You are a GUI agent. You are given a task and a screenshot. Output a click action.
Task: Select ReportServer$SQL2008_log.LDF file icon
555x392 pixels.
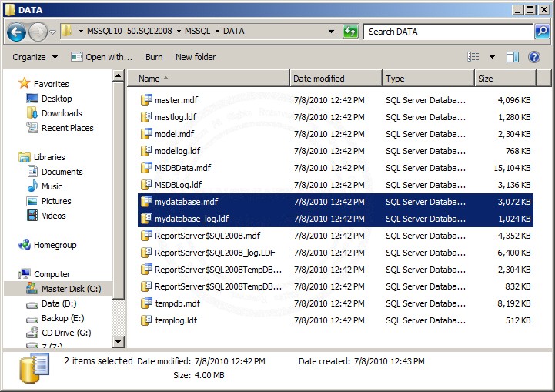pyautogui.click(x=146, y=253)
